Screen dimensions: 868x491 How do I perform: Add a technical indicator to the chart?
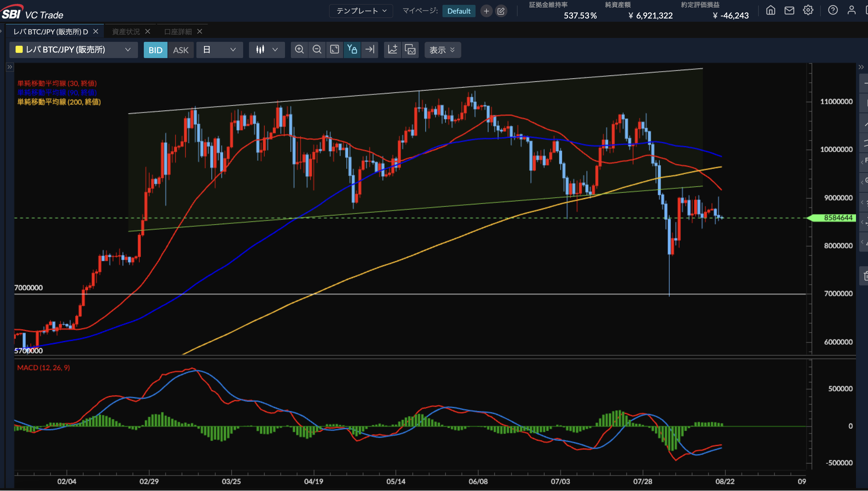392,50
